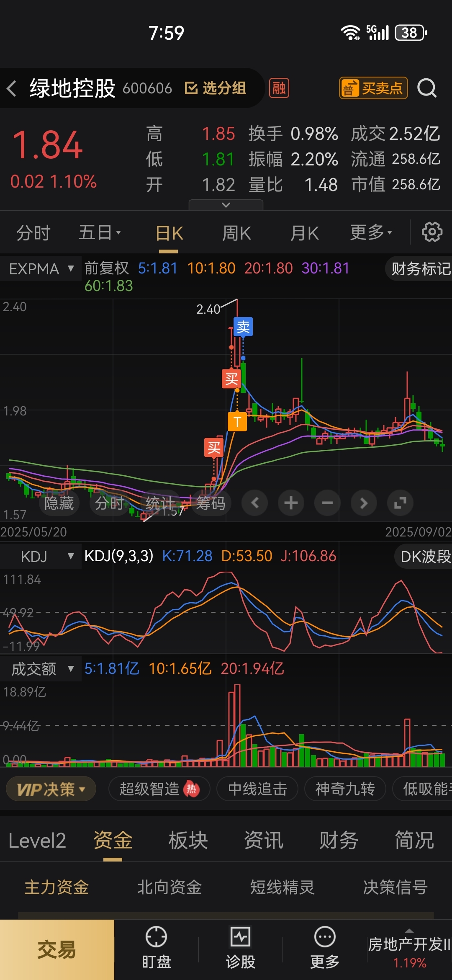
Task: Switch to 月K monthly chart
Action: point(305,233)
